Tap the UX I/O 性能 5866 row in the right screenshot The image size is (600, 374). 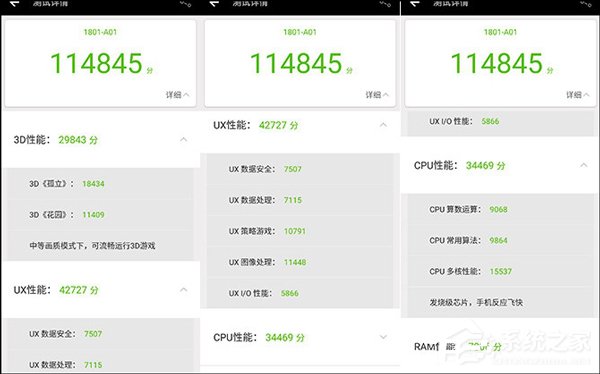coord(501,122)
